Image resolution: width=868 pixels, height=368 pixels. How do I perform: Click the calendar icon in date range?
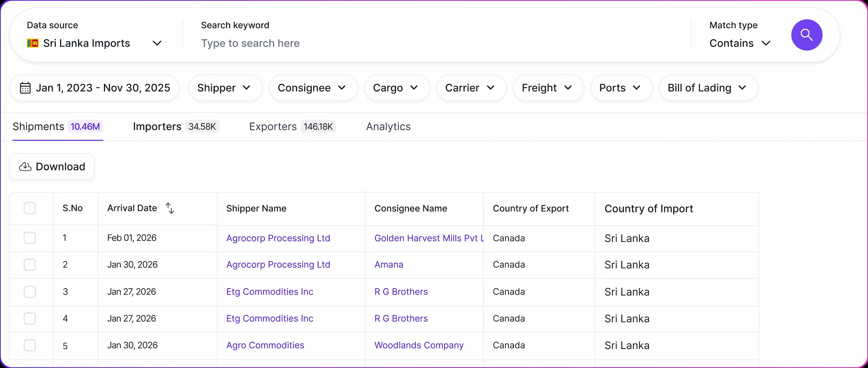point(25,88)
